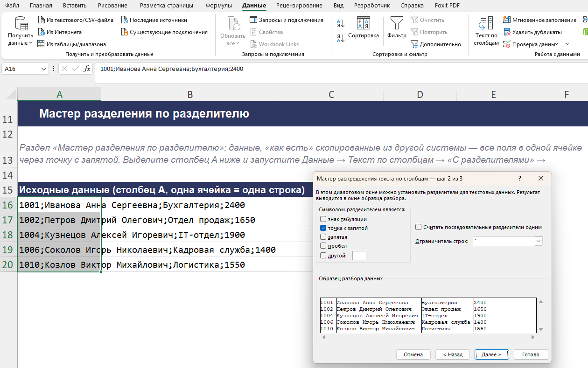This screenshot has width=588, height=368.
Task: Tick the запятая delimiter checkbox
Action: point(323,237)
